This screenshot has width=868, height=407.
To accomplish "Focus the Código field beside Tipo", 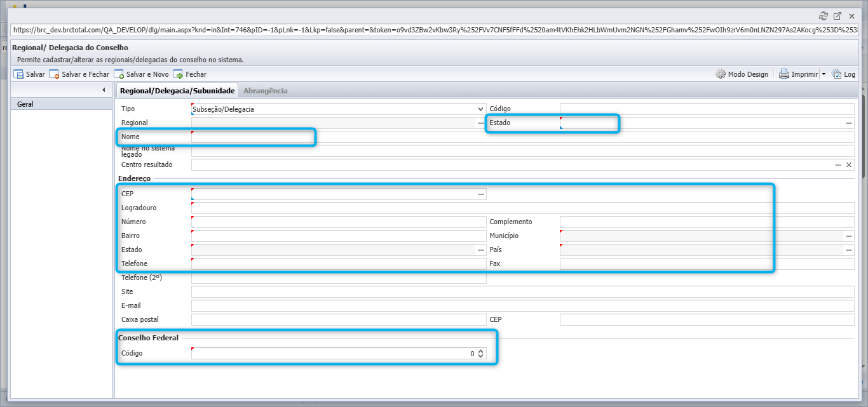I will pos(707,109).
